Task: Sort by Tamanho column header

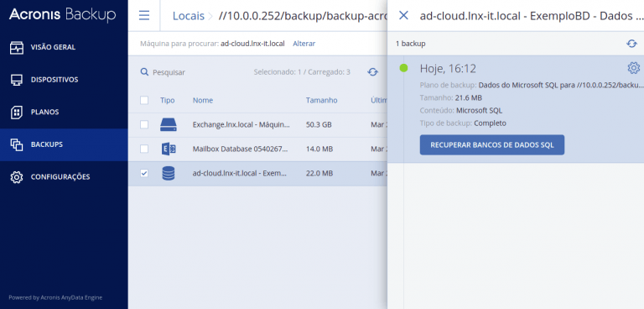Action: [x=322, y=100]
